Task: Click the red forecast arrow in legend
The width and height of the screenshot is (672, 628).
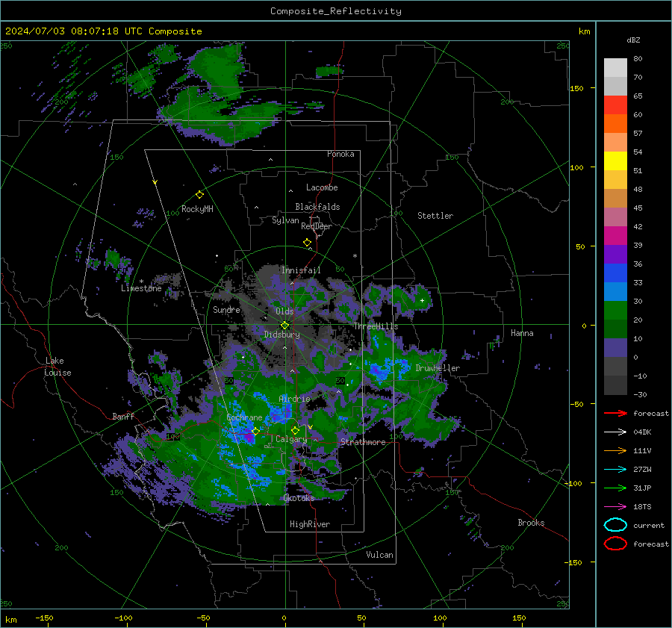Action: click(x=615, y=413)
